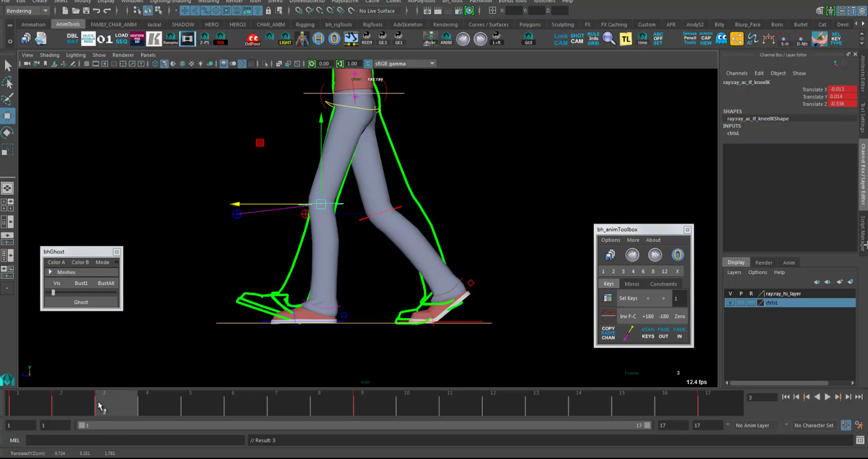
Task: Click the blue O icon in bh_animToolbox
Action: pyautogui.click(x=677, y=255)
